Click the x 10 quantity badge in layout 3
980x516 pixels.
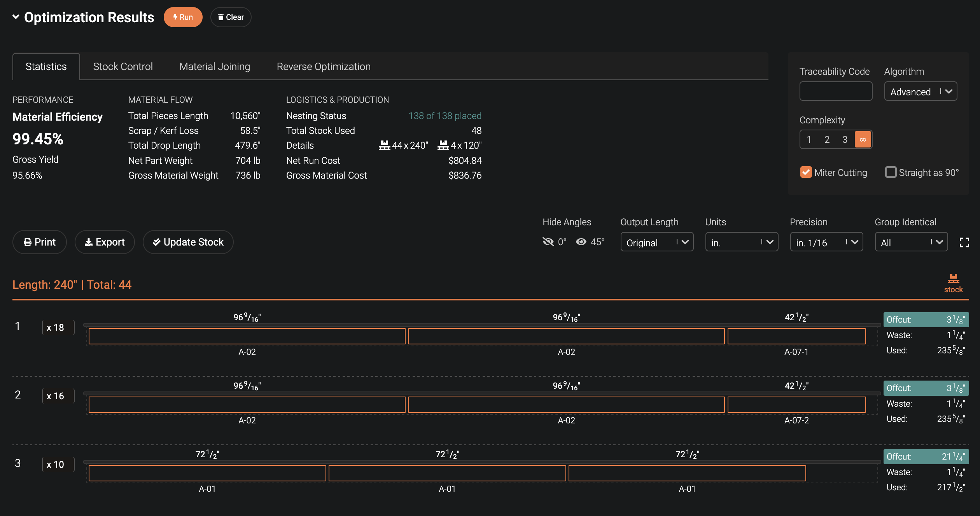click(58, 464)
